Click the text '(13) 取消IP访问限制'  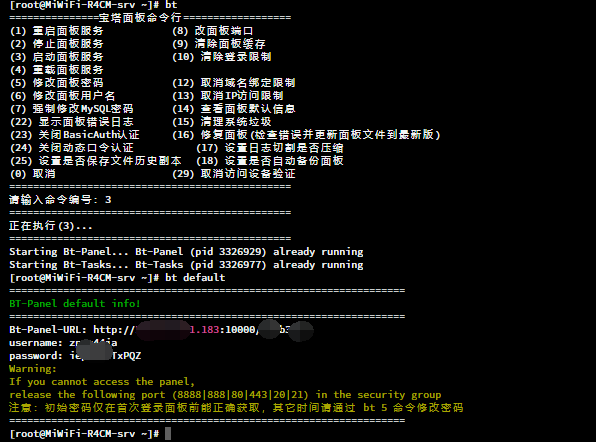coord(228,96)
